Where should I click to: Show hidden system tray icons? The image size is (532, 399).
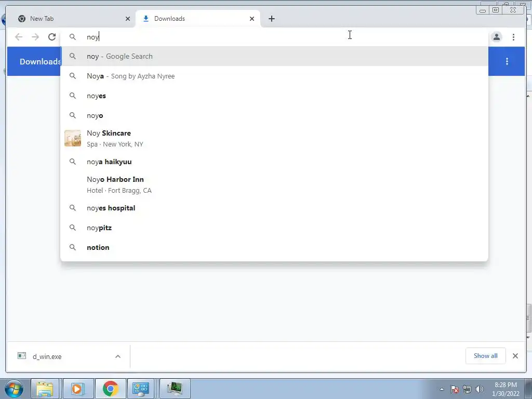[442, 389]
